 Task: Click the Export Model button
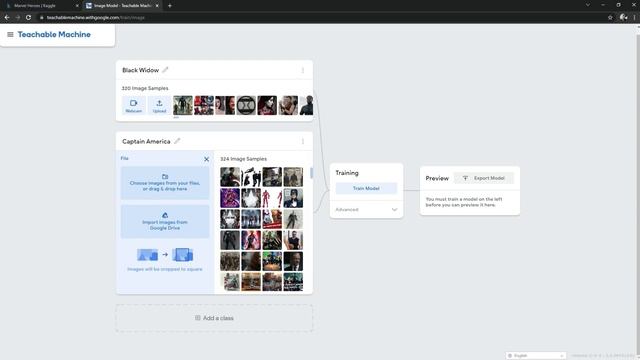(x=484, y=178)
